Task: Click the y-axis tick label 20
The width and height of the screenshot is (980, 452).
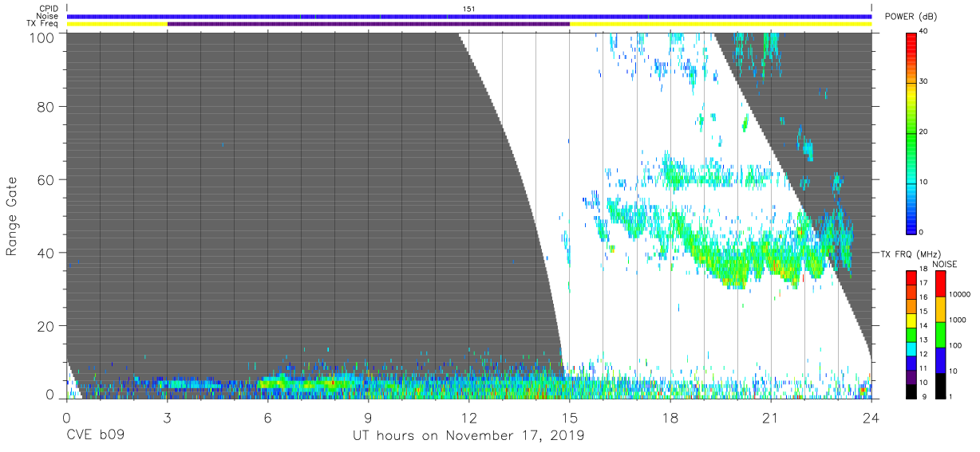Action: pyautogui.click(x=46, y=326)
